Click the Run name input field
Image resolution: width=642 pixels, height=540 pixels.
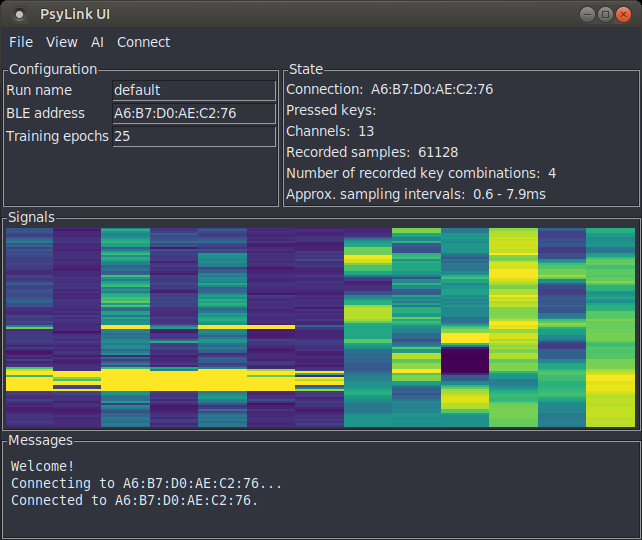[x=194, y=90]
